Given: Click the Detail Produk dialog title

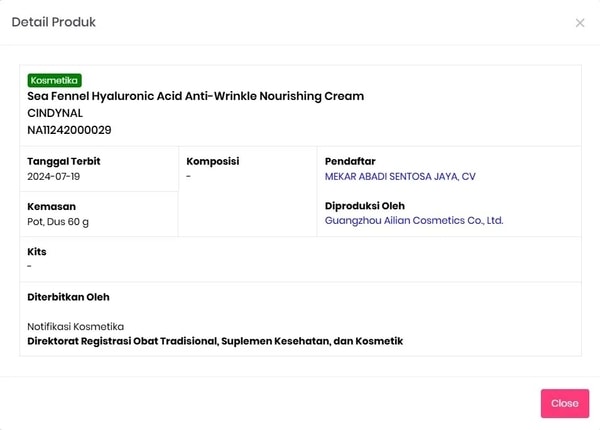Looking at the screenshot, I should [x=54, y=22].
